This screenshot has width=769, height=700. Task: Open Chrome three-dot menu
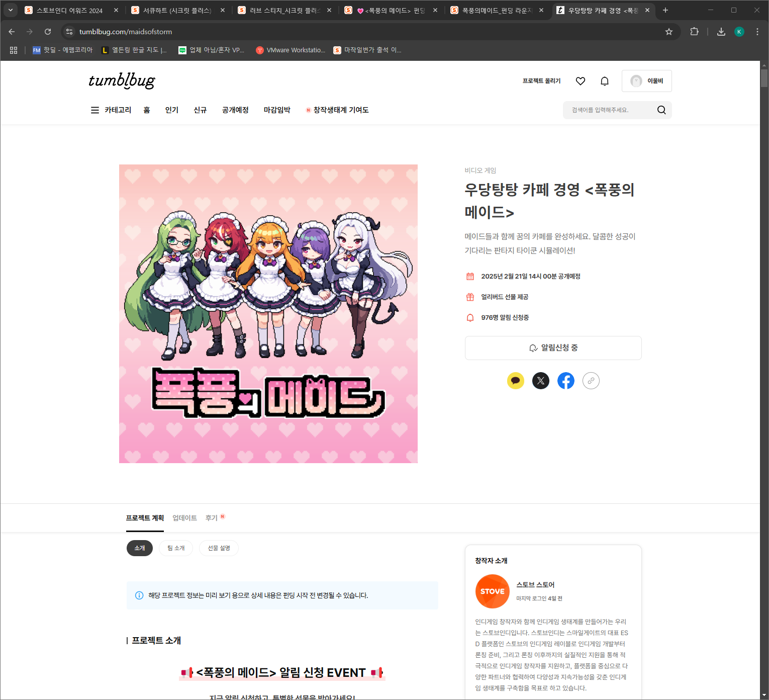757,32
